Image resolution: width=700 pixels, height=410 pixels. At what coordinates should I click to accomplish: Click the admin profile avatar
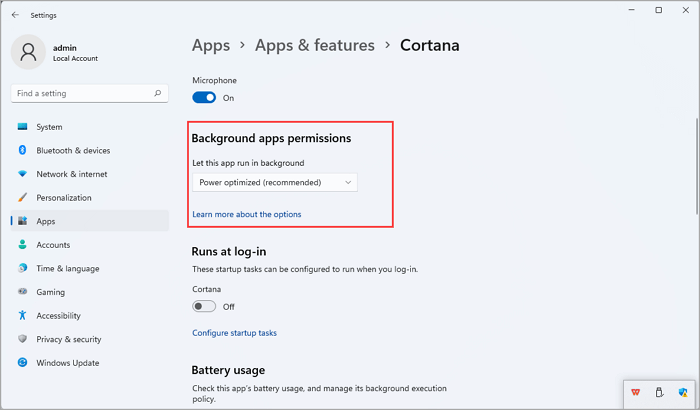(x=29, y=52)
